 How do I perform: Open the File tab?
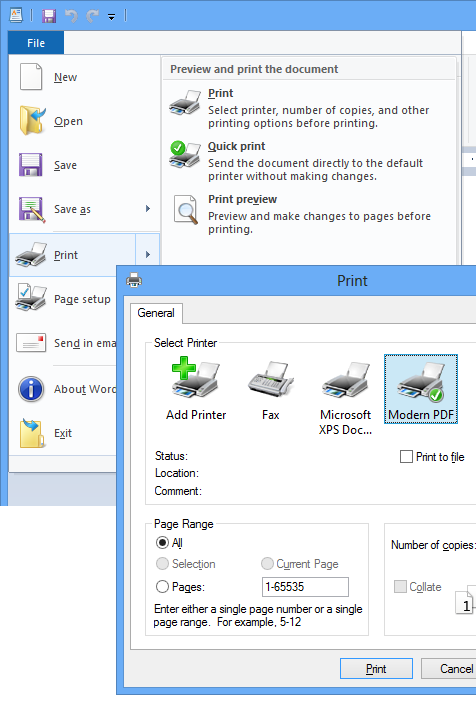click(x=36, y=43)
